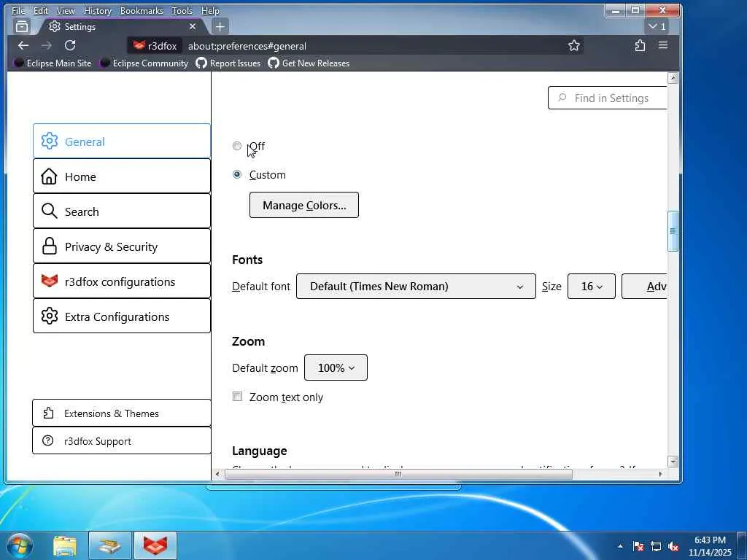This screenshot has width=747, height=560.
Task: Show hidden system tray icons
Action: [x=620, y=546]
